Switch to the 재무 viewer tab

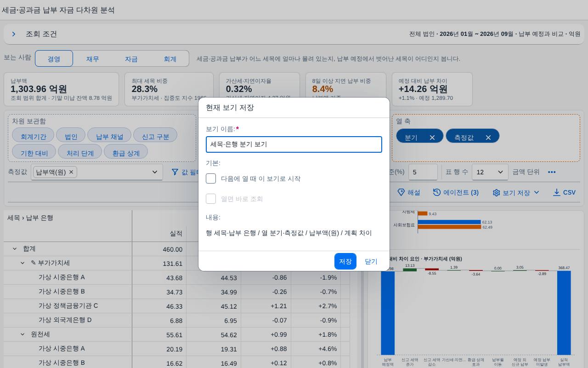click(93, 59)
